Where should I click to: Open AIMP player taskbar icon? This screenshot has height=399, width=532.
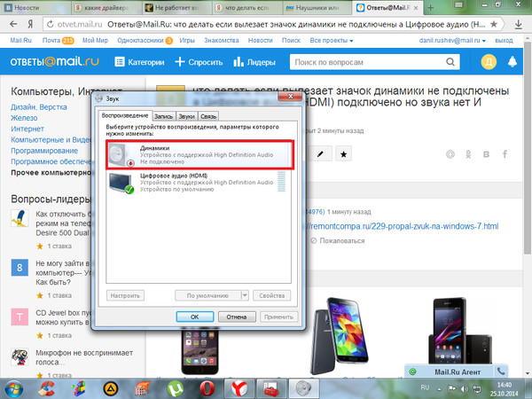point(111,389)
